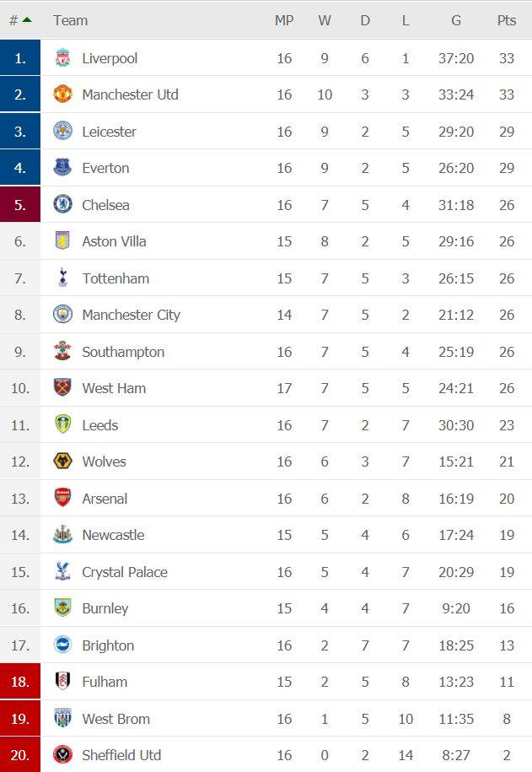Click the Brighton crest icon

(x=63, y=645)
